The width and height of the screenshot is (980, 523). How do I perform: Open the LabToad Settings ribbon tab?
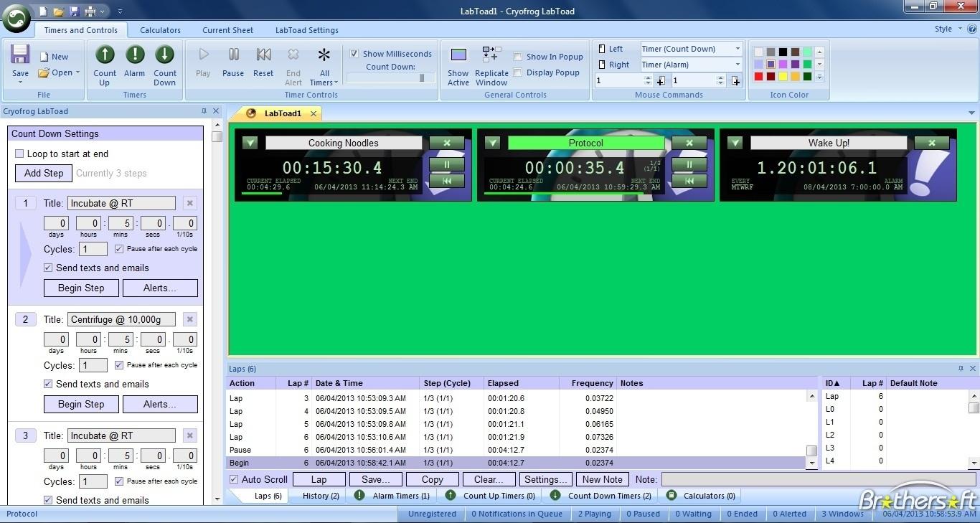tap(307, 30)
